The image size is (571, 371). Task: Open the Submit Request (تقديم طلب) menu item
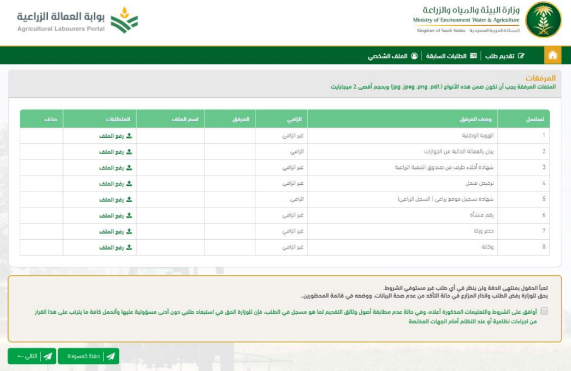tap(505, 56)
